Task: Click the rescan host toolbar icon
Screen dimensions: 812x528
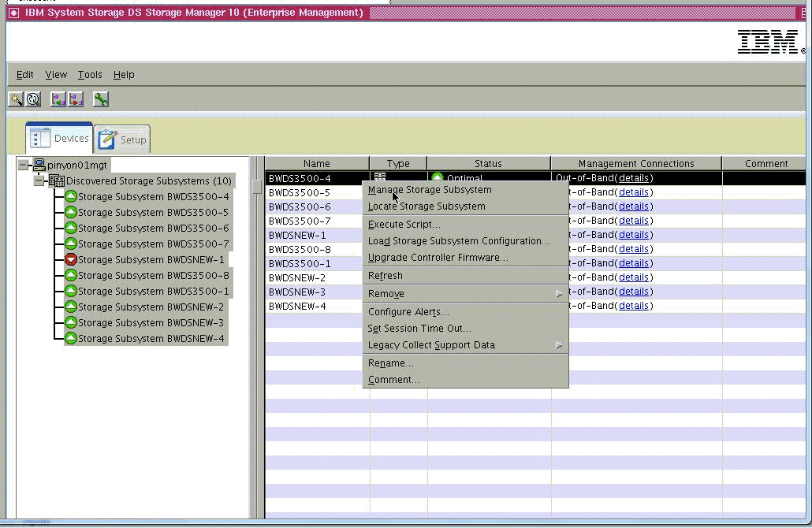Action: tap(32, 99)
